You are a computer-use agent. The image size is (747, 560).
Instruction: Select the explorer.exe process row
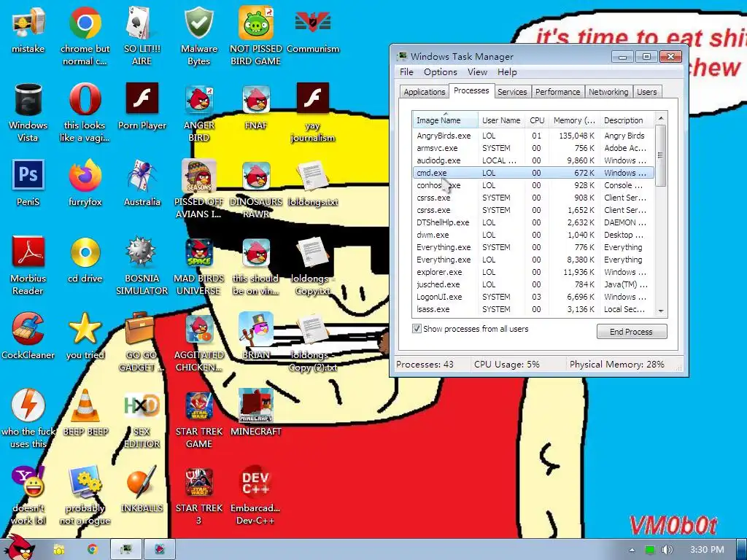[533, 272]
